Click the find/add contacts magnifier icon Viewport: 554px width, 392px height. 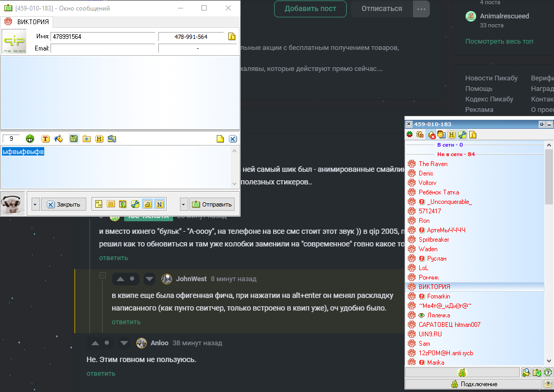(526, 372)
